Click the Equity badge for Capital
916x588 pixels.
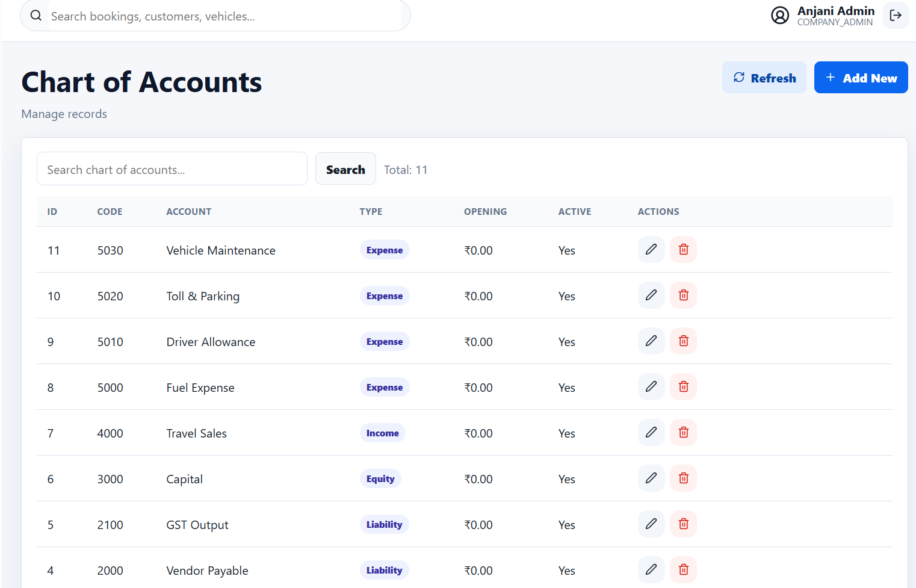pyautogui.click(x=380, y=479)
